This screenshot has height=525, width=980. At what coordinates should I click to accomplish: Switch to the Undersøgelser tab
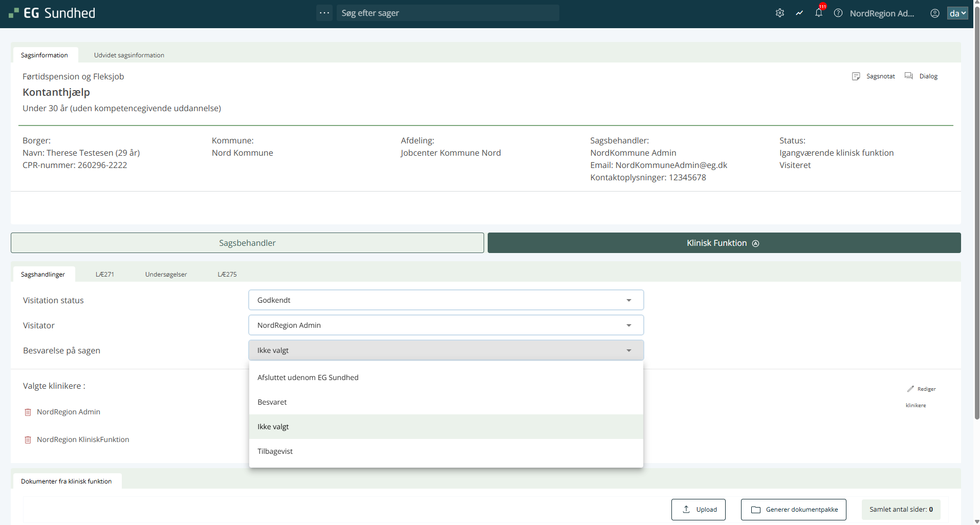click(166, 275)
